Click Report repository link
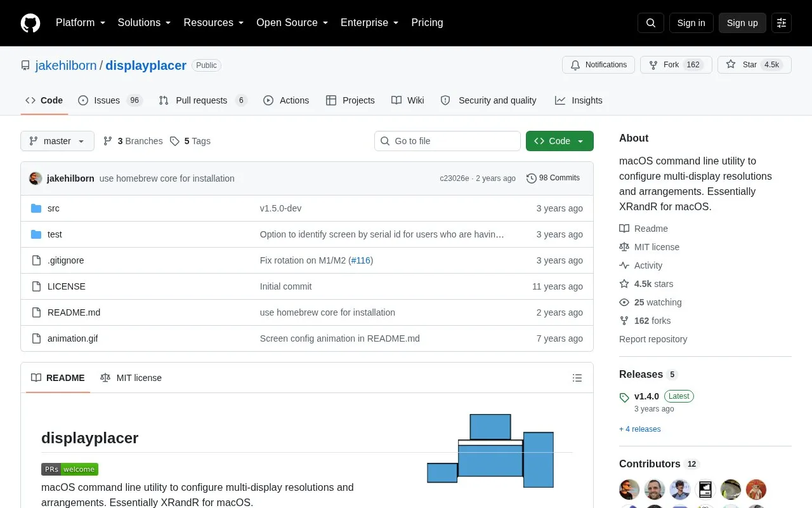The image size is (812, 508). [x=653, y=339]
